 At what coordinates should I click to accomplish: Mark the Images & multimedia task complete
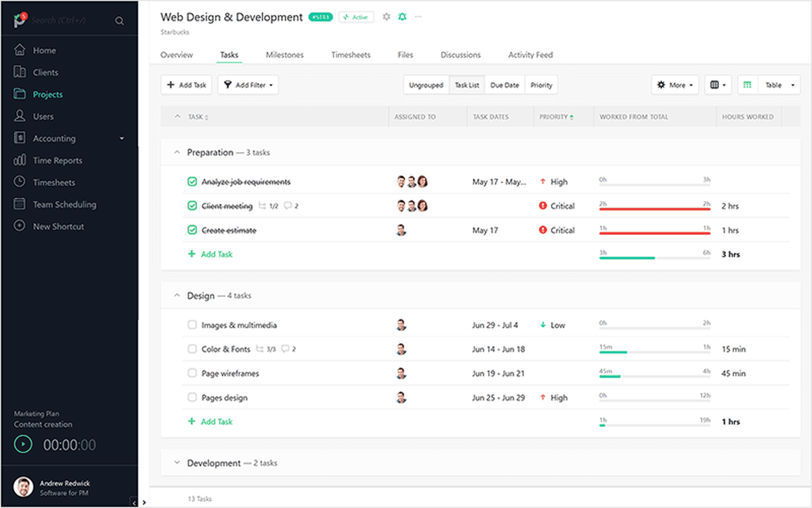tap(192, 325)
